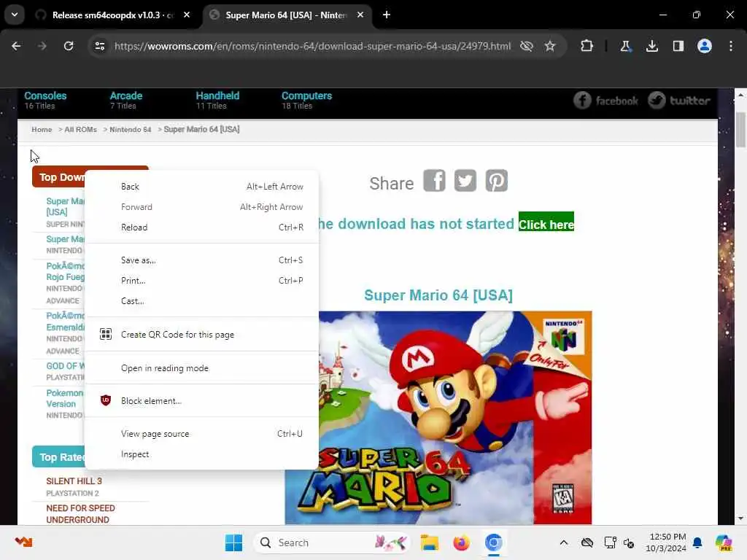
Task: Switch to Release sm64coopdx v1.0.3 tab
Action: 113,15
